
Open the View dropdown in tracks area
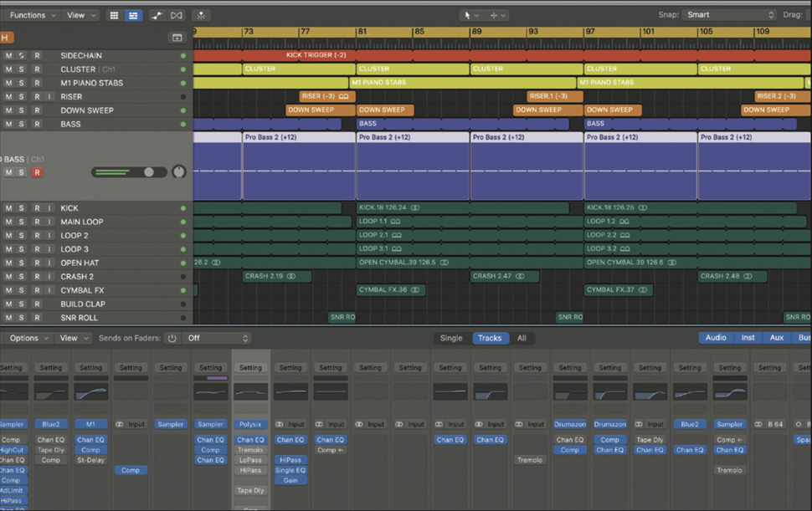pyautogui.click(x=81, y=16)
